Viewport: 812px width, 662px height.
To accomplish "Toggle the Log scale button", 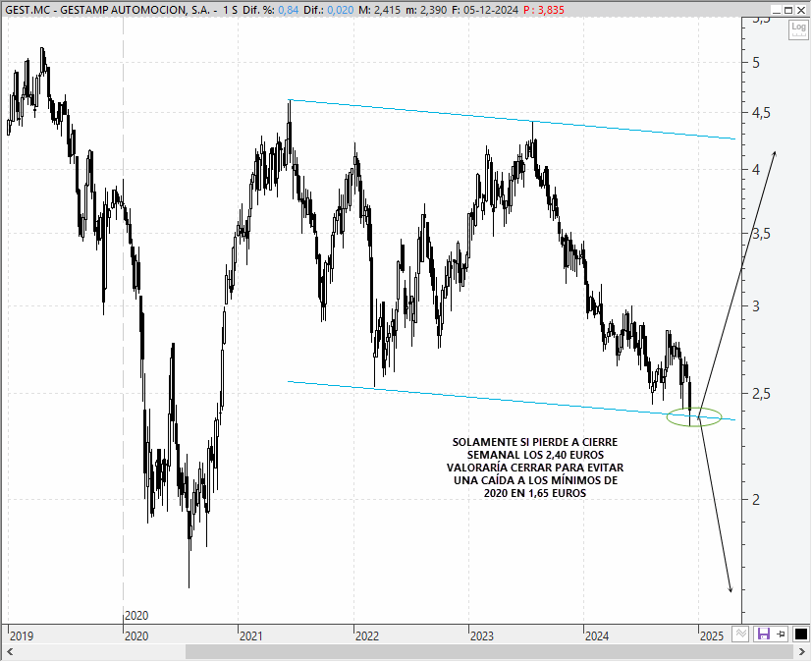I will coord(798,29).
